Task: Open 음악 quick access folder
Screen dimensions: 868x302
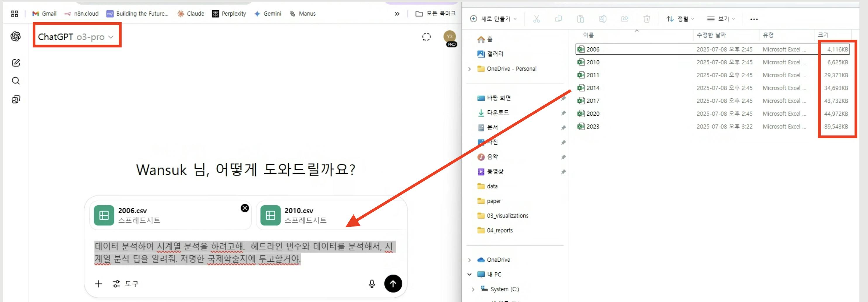Action: click(x=487, y=157)
